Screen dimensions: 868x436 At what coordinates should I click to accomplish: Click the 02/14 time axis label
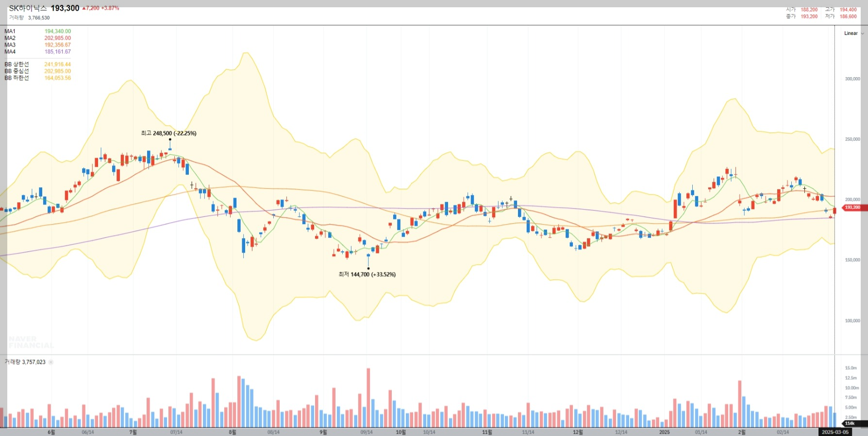(x=783, y=432)
